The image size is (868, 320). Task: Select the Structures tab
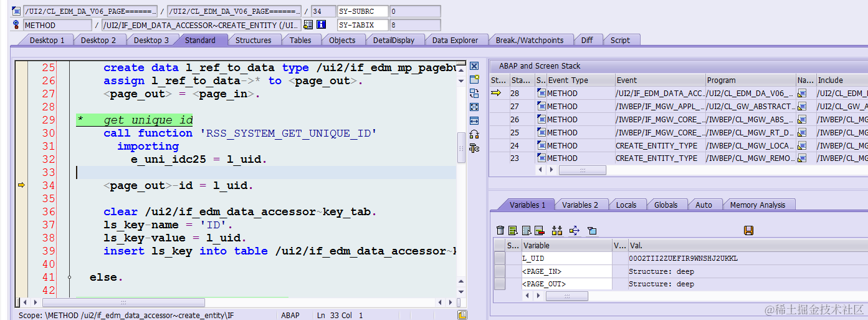tap(253, 40)
